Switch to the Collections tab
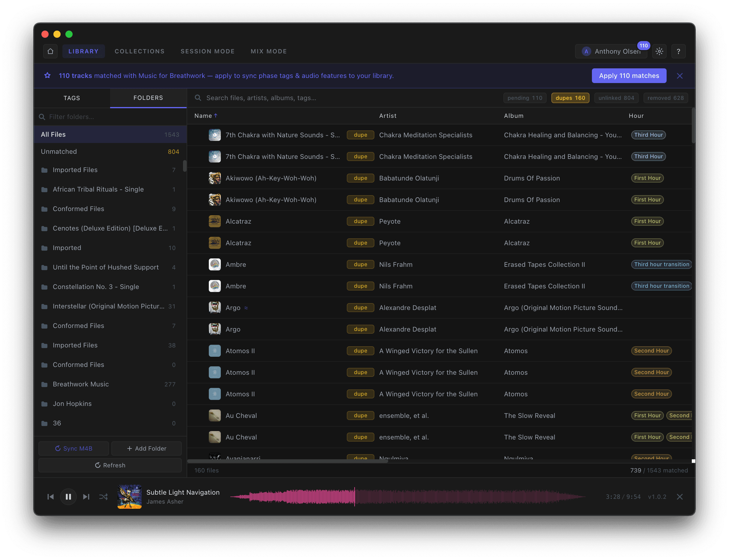The image size is (729, 560). (x=139, y=51)
